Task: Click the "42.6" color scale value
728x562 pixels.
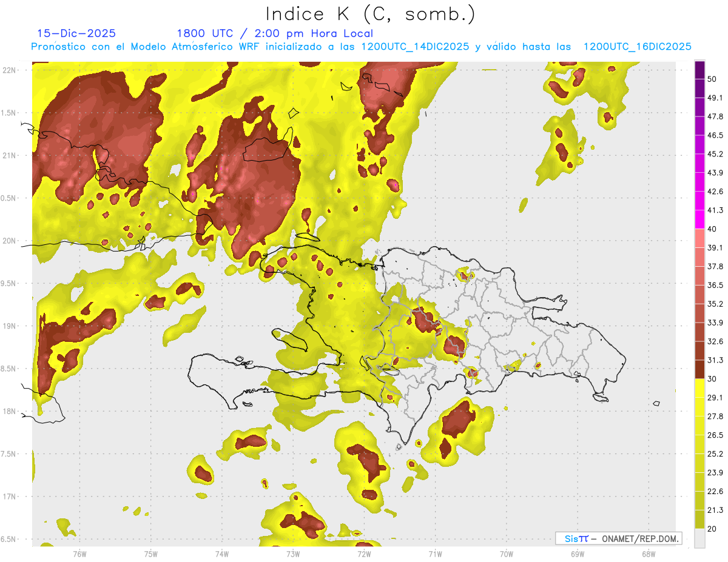Action: click(715, 192)
